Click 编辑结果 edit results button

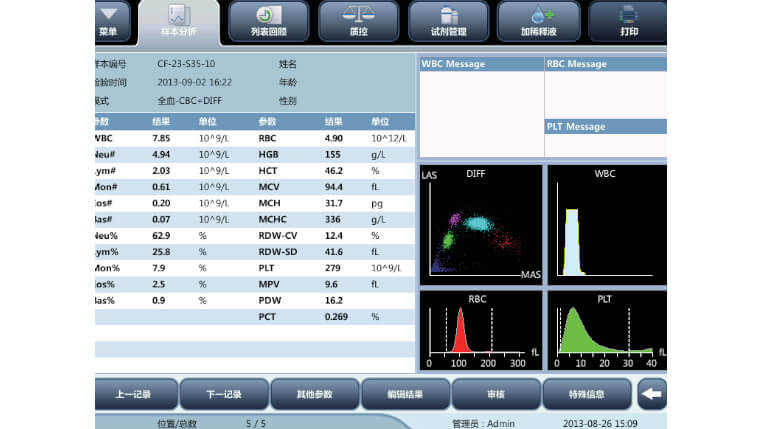405,394
